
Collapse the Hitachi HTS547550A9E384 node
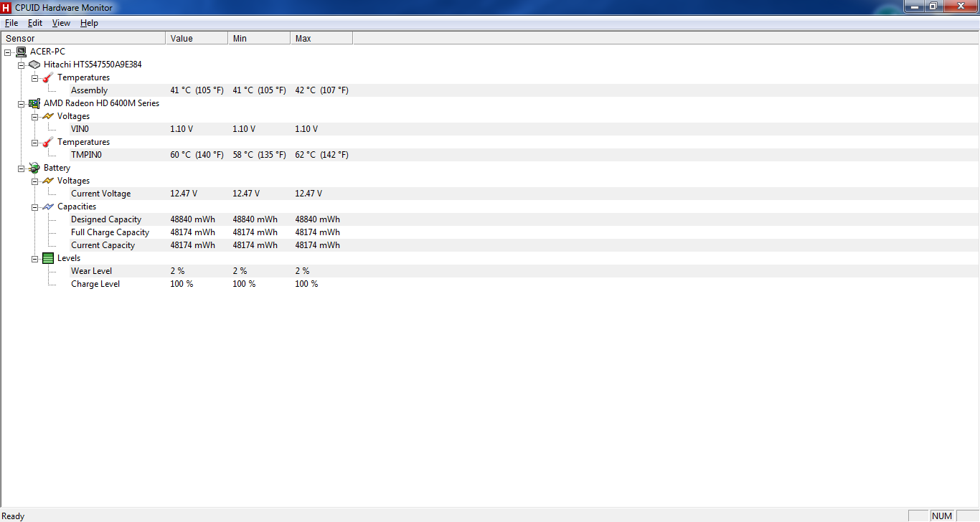(21, 65)
